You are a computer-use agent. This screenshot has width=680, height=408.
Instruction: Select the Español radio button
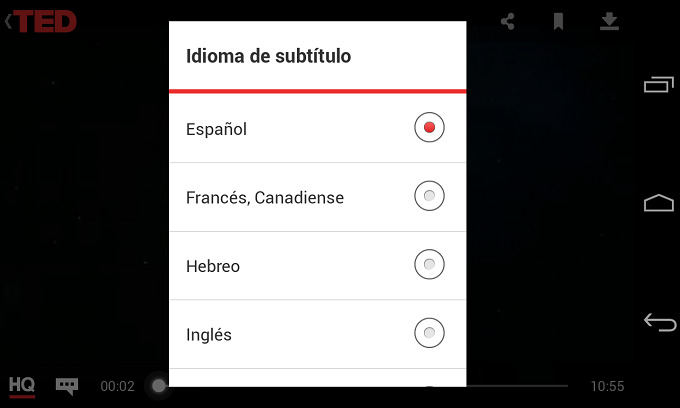(x=429, y=128)
